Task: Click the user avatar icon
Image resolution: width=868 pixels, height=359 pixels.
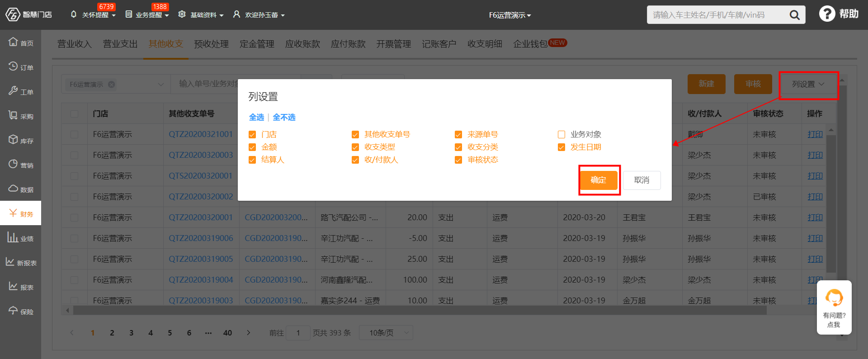Action: click(x=236, y=14)
